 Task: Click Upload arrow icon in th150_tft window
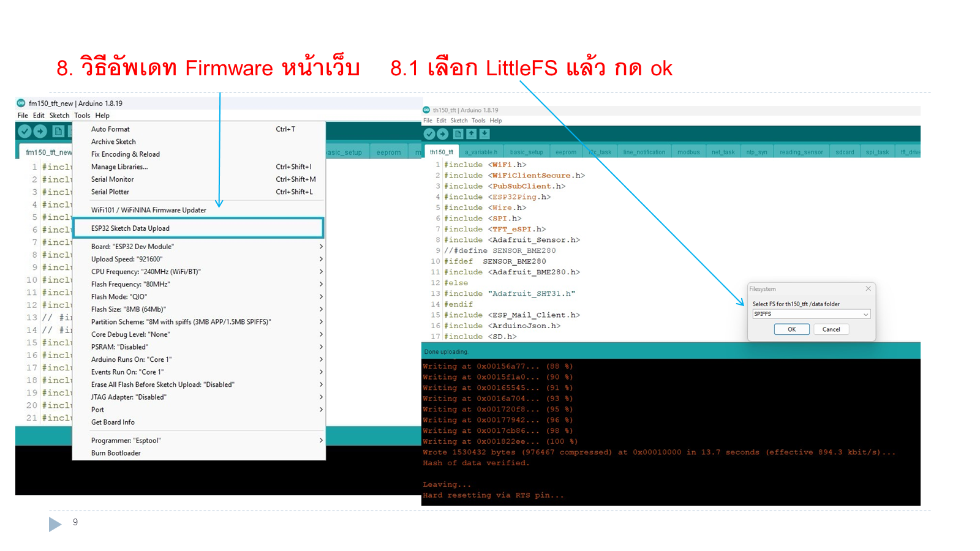click(442, 134)
